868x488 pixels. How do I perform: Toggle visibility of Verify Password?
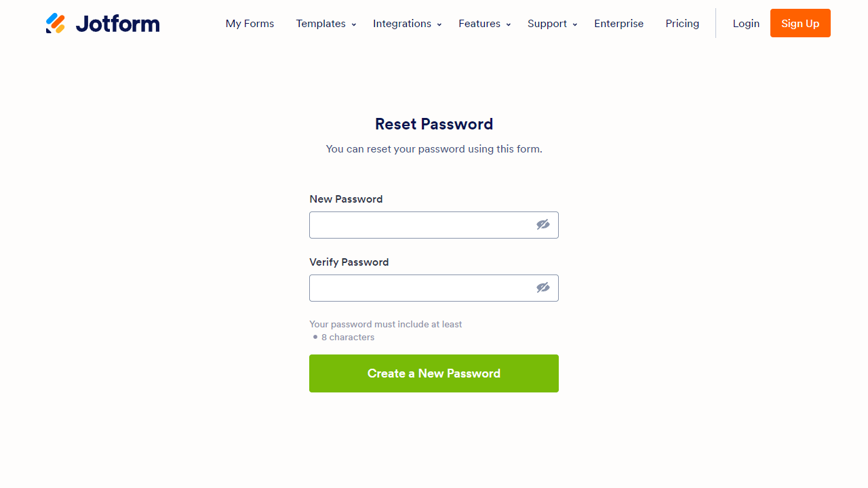[x=543, y=288]
